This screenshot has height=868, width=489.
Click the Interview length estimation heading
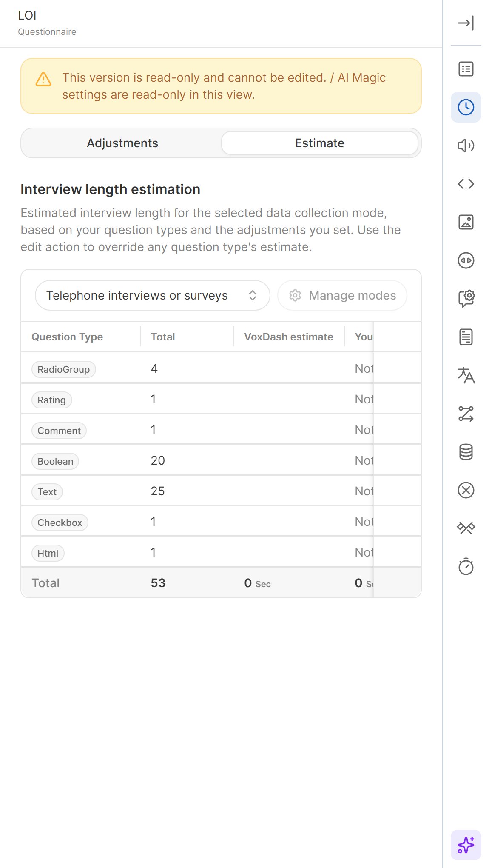coord(110,189)
